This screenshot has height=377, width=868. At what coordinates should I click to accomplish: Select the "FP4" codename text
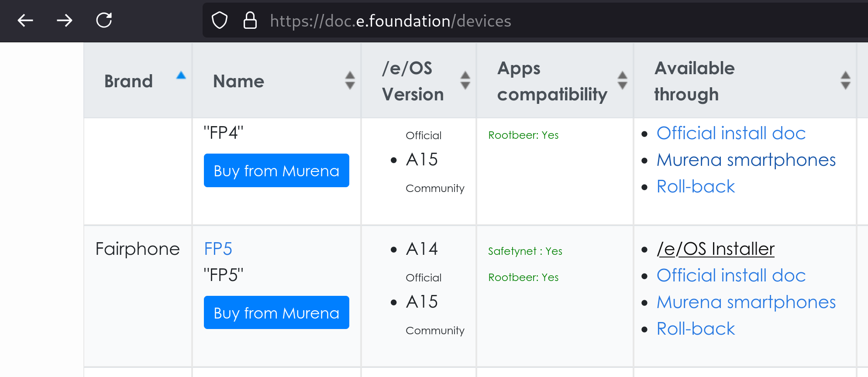224,133
